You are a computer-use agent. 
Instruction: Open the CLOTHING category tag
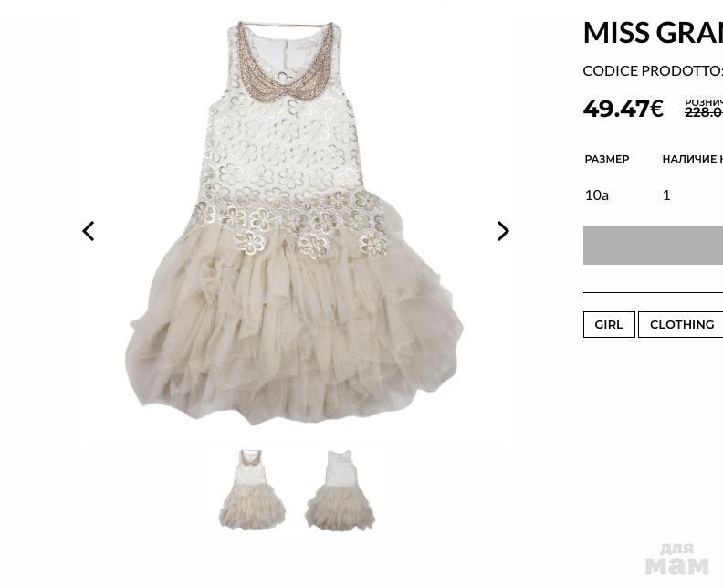(x=681, y=324)
